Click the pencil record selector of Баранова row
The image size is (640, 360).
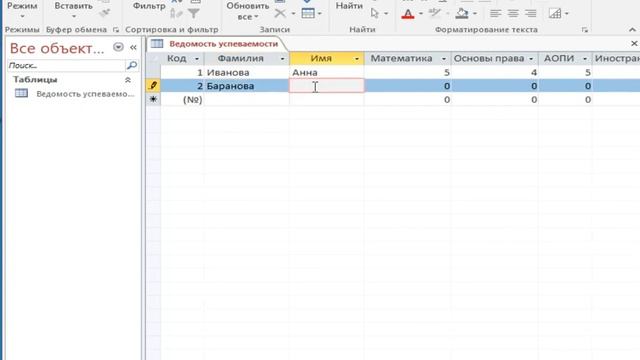153,86
